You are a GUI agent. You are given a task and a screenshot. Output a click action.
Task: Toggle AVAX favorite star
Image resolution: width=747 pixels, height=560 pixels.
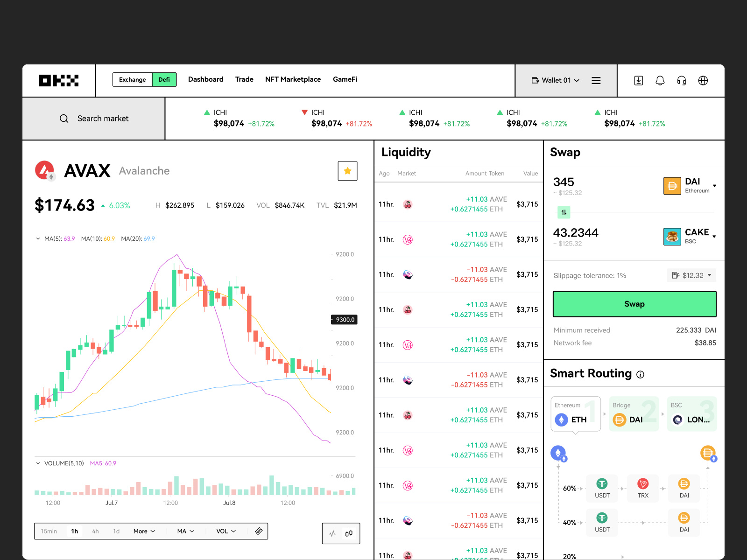(x=347, y=171)
